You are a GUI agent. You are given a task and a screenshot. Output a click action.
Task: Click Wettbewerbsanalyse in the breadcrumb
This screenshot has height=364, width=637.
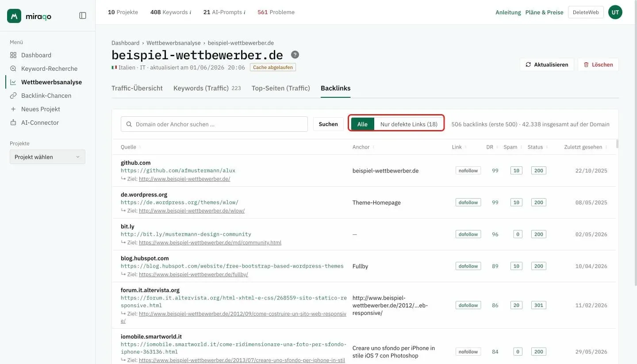(x=174, y=43)
